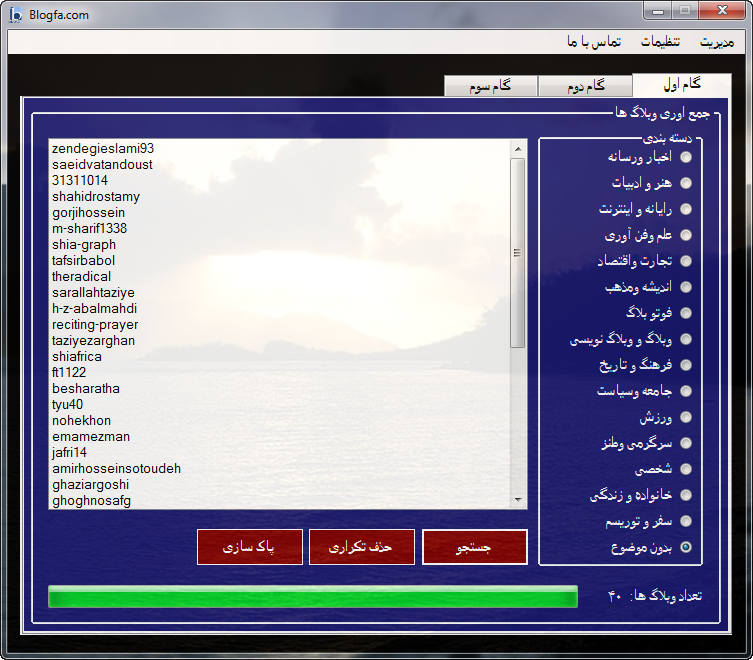Open the مدیریت menu
Image resolution: width=753 pixels, height=660 pixels.
click(x=717, y=42)
